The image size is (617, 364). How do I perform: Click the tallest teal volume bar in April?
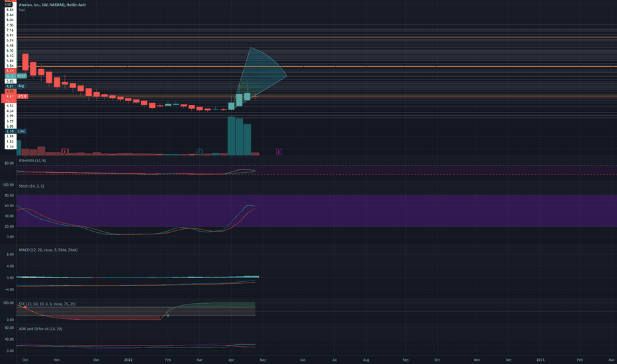coord(232,136)
